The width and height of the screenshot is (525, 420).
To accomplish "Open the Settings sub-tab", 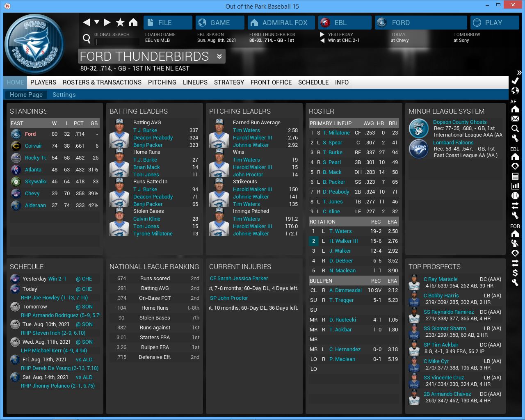I will click(x=64, y=95).
